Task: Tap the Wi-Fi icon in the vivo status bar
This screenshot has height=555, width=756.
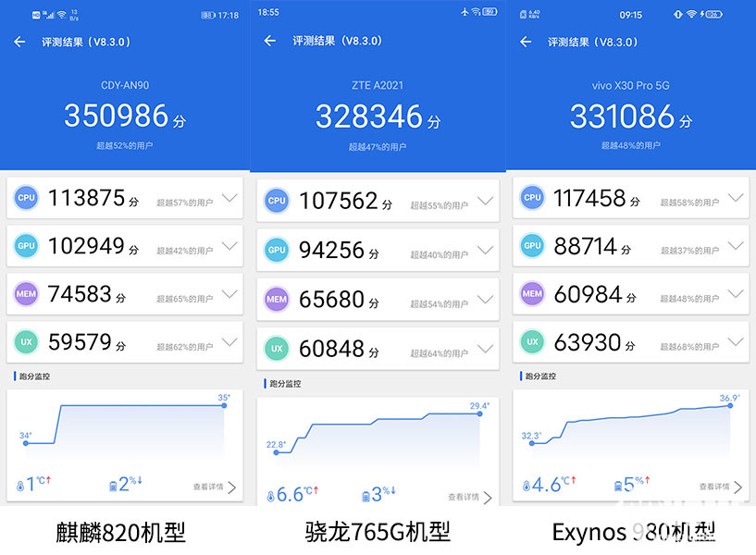Action: click(691, 15)
